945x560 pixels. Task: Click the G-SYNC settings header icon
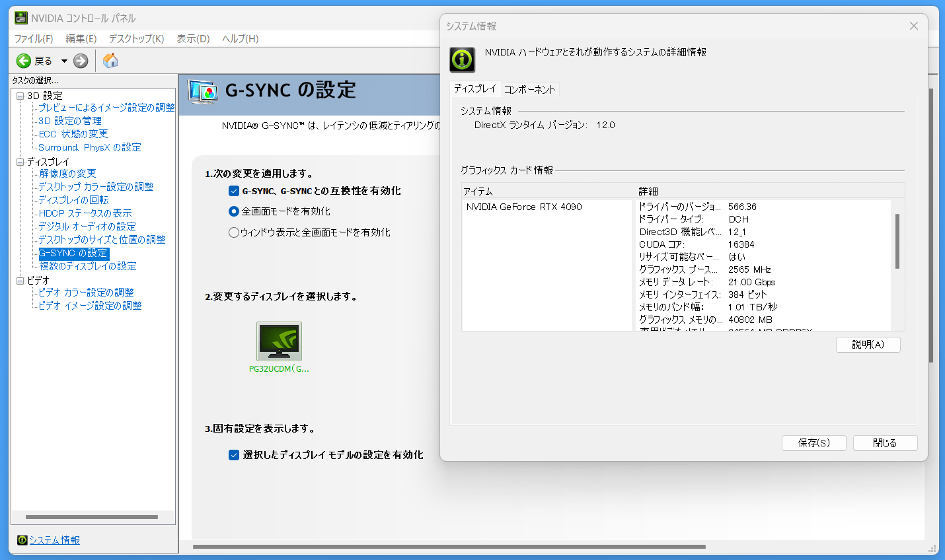point(203,91)
